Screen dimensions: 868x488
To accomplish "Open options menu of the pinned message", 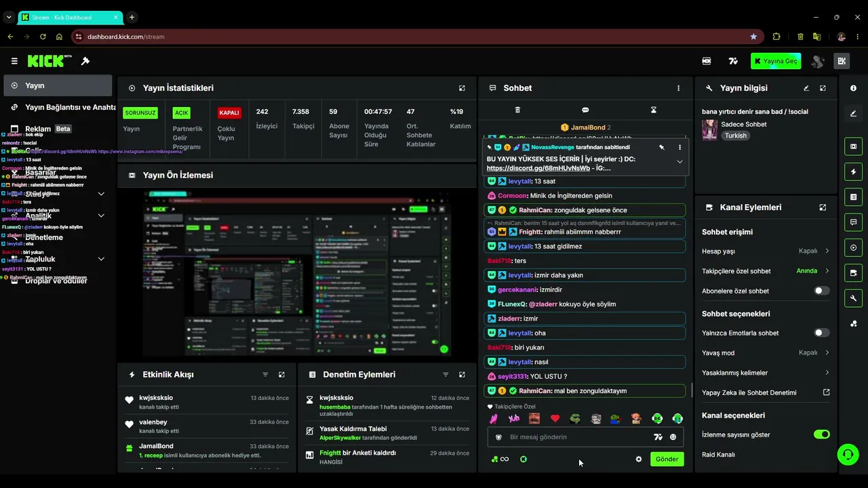I will [679, 147].
